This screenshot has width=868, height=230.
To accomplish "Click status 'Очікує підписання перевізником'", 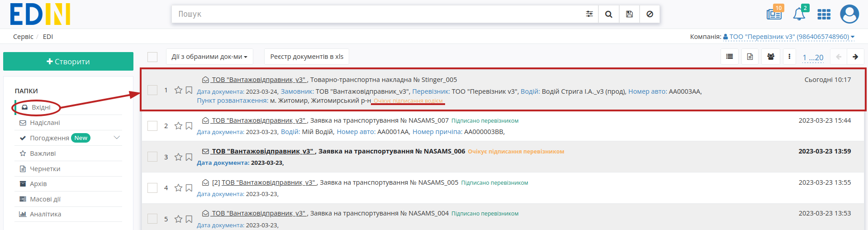I will point(516,152).
